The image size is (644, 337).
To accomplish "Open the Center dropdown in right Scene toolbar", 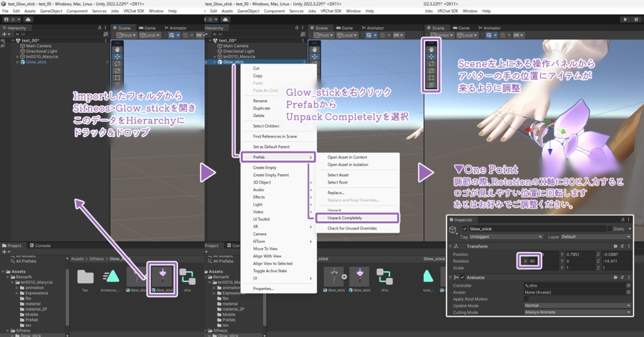I will [x=441, y=35].
